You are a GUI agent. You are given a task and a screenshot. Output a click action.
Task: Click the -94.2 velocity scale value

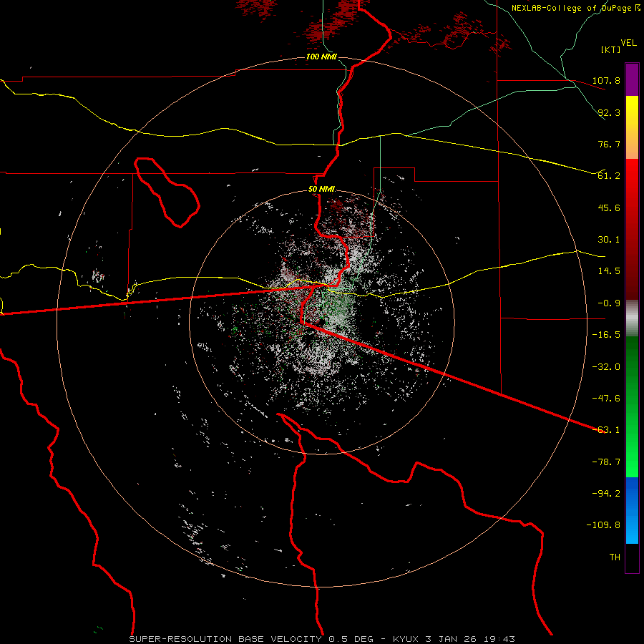coord(606,493)
